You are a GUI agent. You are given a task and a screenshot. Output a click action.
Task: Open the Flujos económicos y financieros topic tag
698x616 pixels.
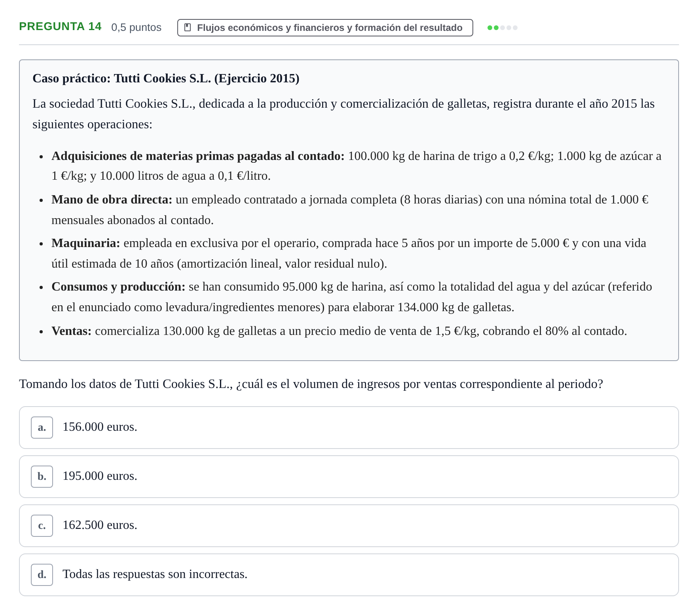point(325,28)
